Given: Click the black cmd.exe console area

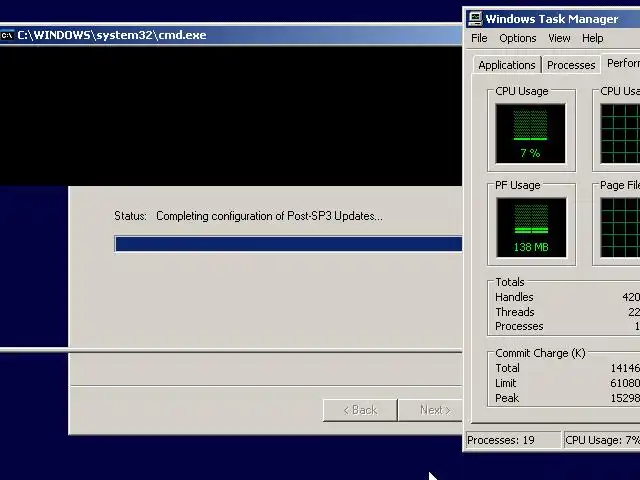Looking at the screenshot, I should (231, 116).
